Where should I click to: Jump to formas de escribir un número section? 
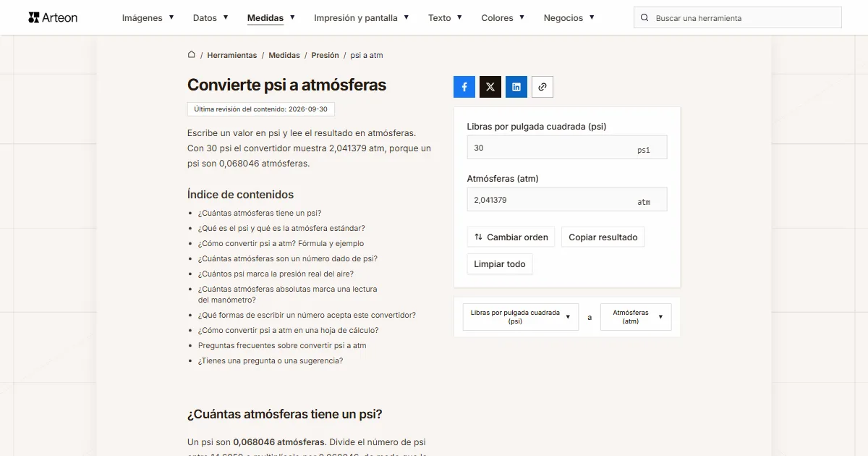[307, 315]
